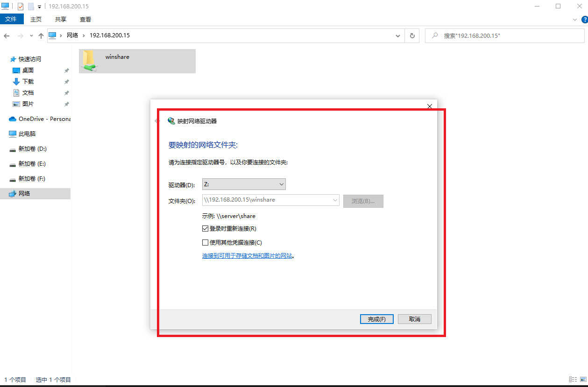The width and height of the screenshot is (588, 387).
Task: Open 图片 in quick access
Action: (x=28, y=104)
